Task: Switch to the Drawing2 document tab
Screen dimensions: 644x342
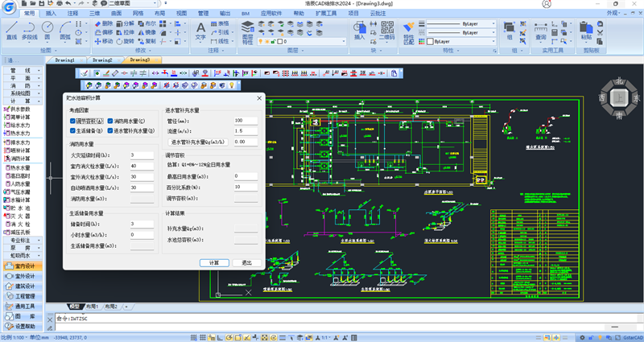Action: [x=102, y=60]
